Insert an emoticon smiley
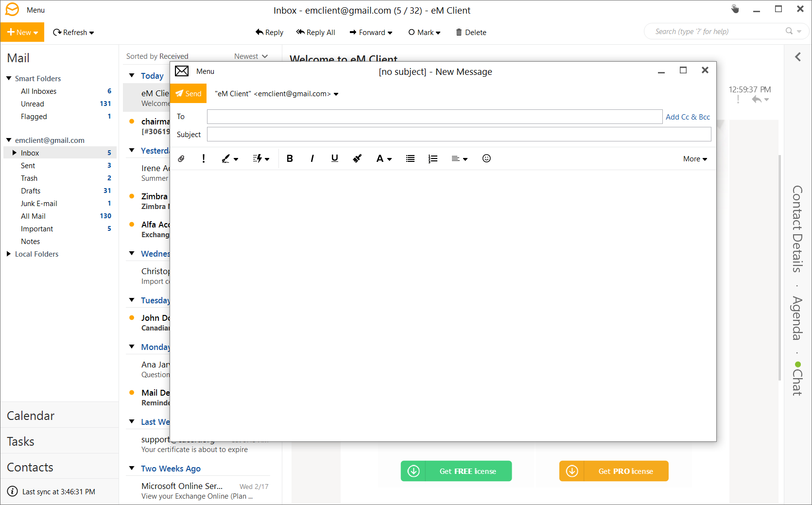The width and height of the screenshot is (812, 505). coord(486,158)
